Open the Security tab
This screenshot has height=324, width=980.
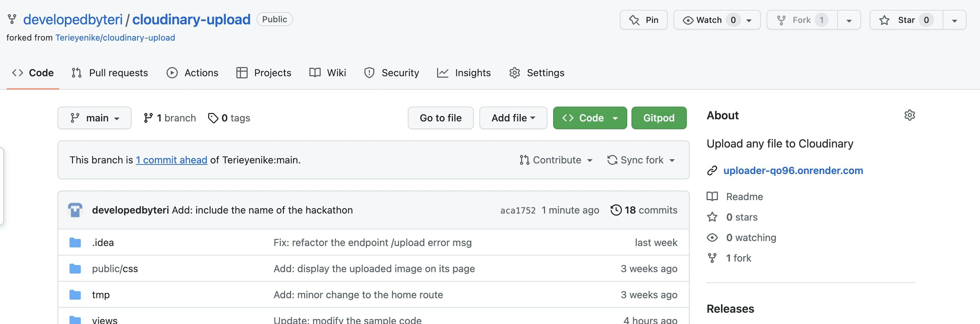pos(391,73)
